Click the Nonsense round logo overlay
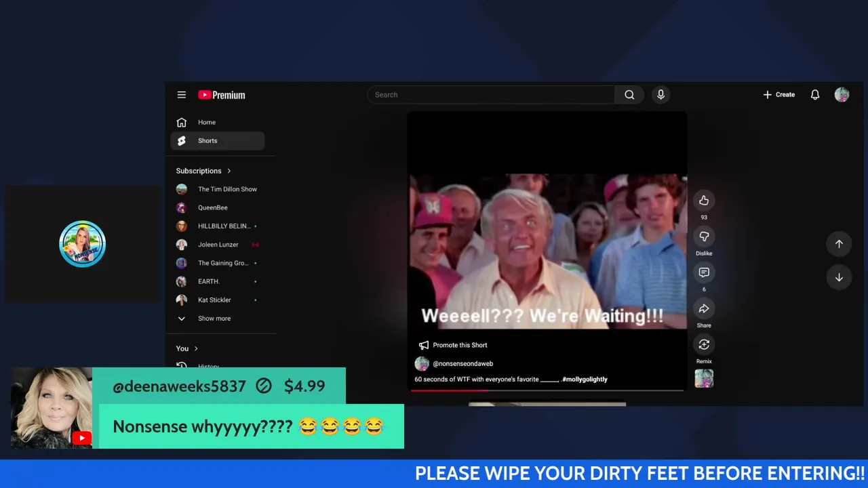 coord(83,244)
